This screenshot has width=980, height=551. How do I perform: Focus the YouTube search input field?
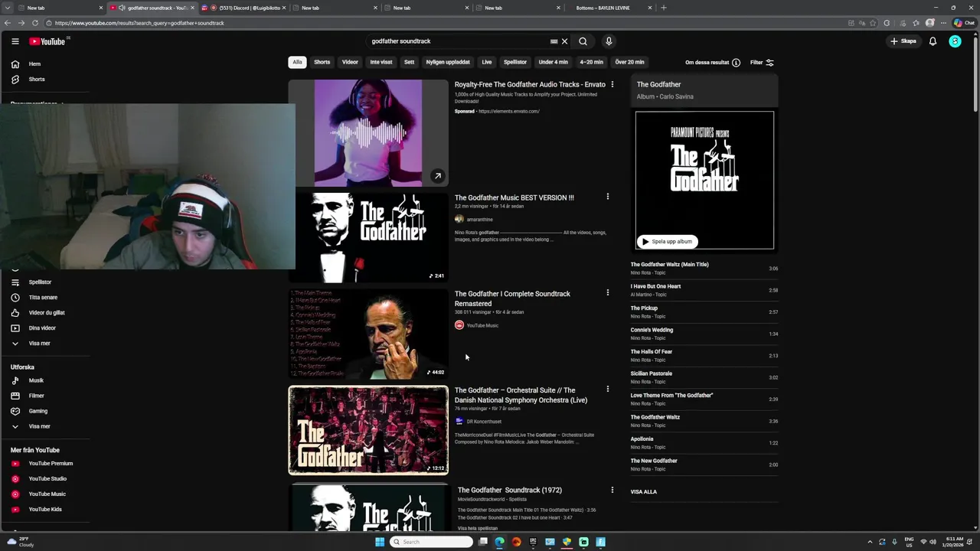tap(458, 41)
